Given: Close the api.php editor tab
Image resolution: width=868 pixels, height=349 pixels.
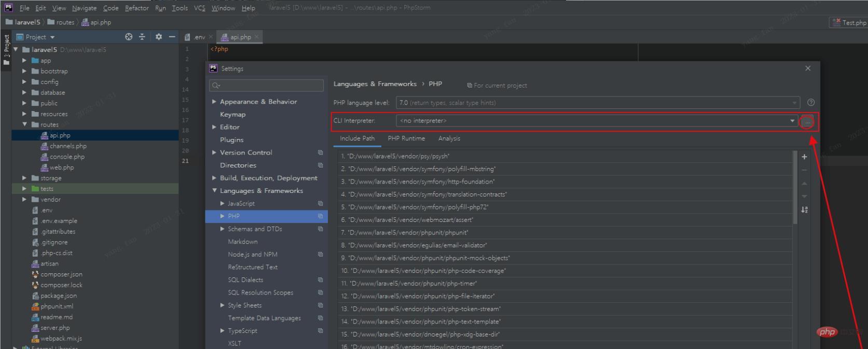Looking at the screenshot, I should pyautogui.click(x=256, y=37).
